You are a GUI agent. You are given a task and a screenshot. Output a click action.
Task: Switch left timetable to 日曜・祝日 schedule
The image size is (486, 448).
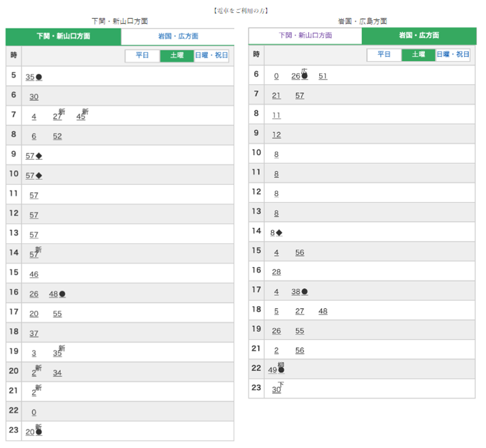click(211, 56)
